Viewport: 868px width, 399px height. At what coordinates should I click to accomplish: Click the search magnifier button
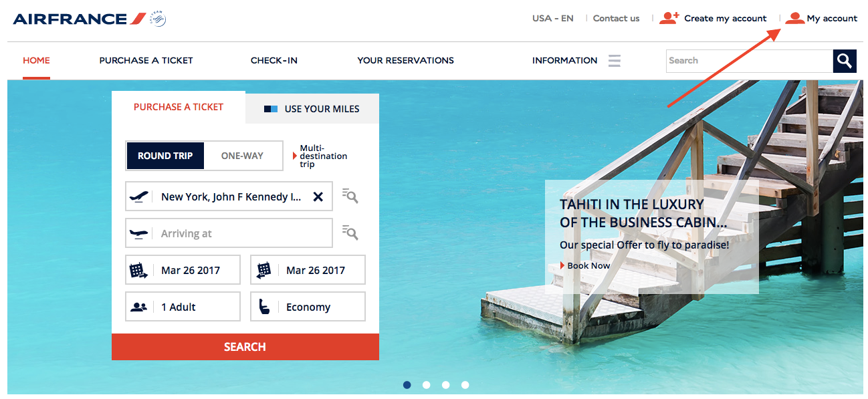click(x=845, y=61)
